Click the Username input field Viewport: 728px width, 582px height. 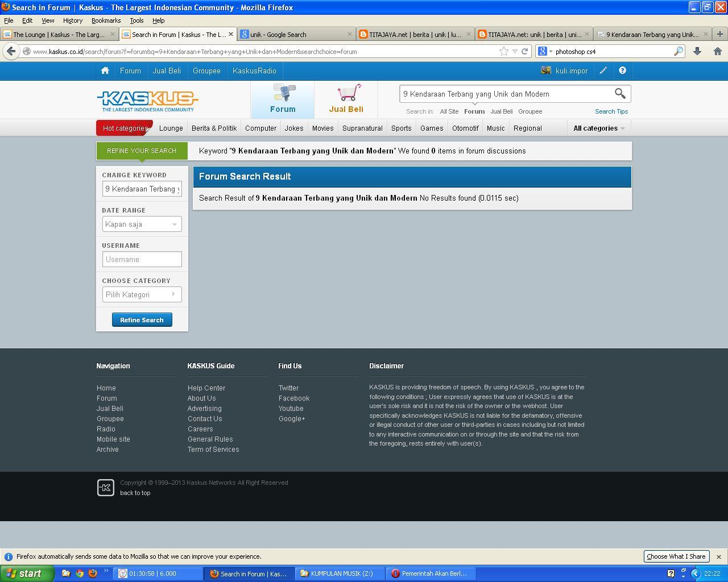point(142,259)
